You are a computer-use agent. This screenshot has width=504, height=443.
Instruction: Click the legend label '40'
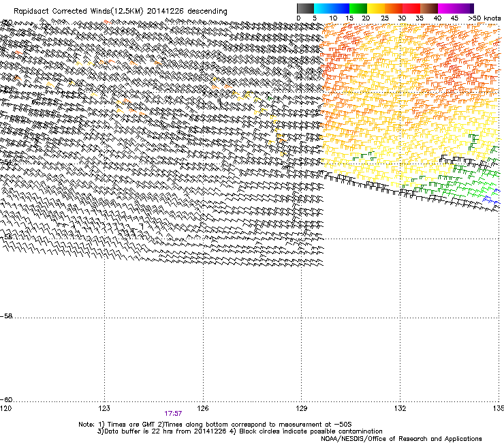[x=437, y=18]
